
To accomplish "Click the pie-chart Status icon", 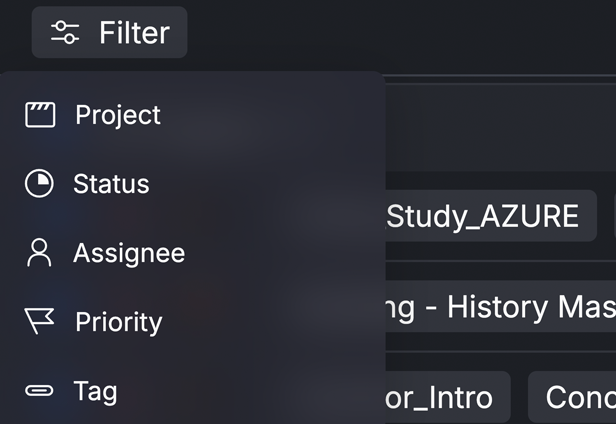I will click(x=39, y=184).
